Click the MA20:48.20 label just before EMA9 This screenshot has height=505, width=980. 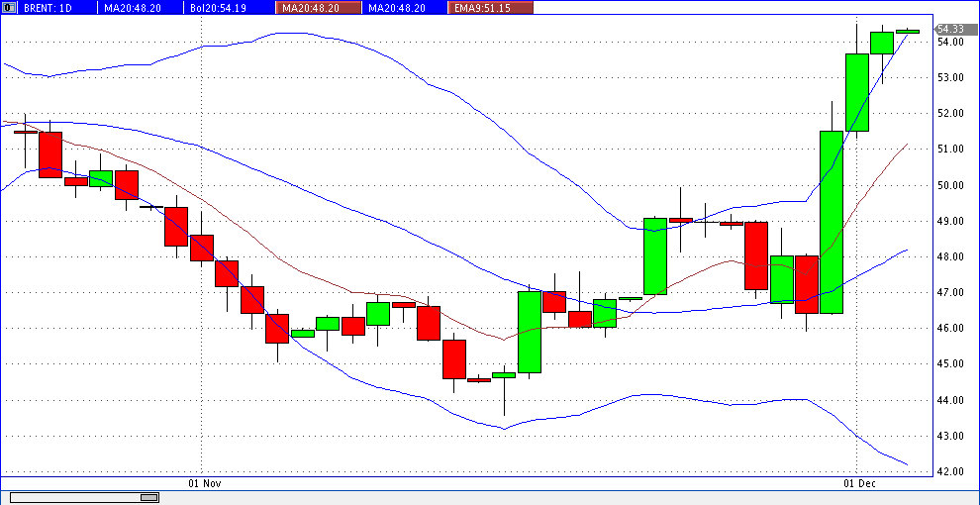[x=397, y=8]
